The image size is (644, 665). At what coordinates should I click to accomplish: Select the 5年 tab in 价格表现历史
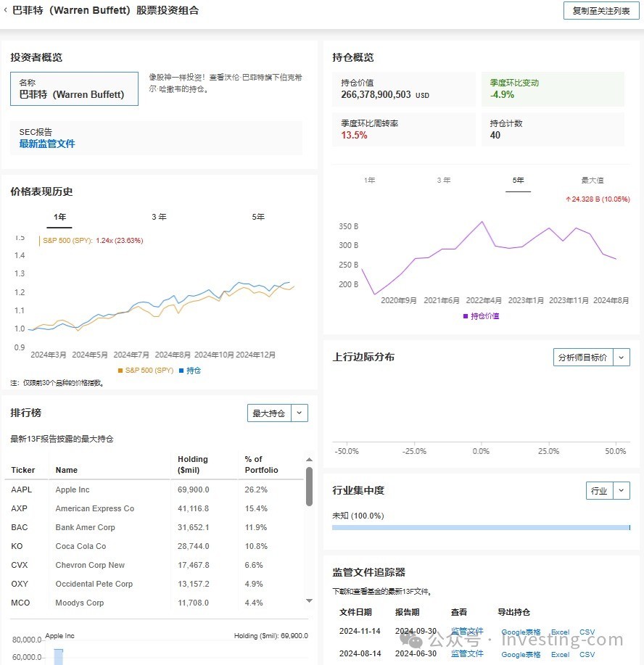(x=258, y=217)
